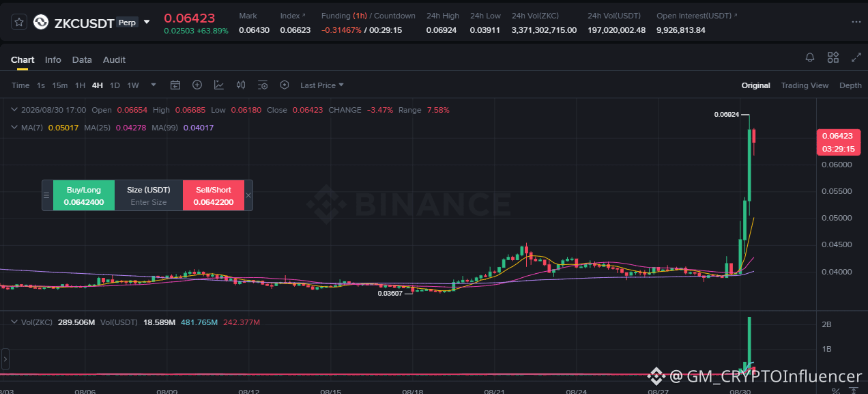Collapse the Vol(ZKC) indicator legend
The image size is (868, 394).
[x=15, y=322]
